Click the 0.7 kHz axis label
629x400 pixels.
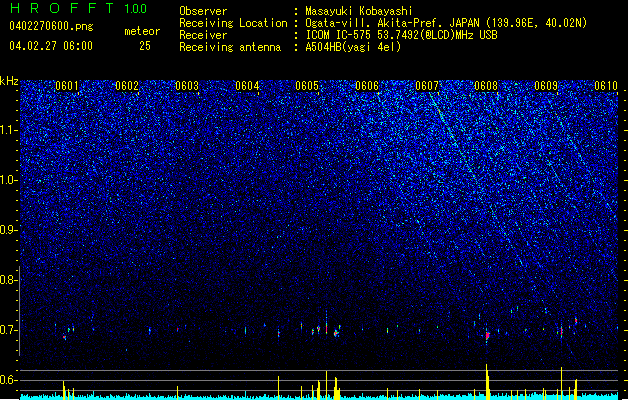9,330
